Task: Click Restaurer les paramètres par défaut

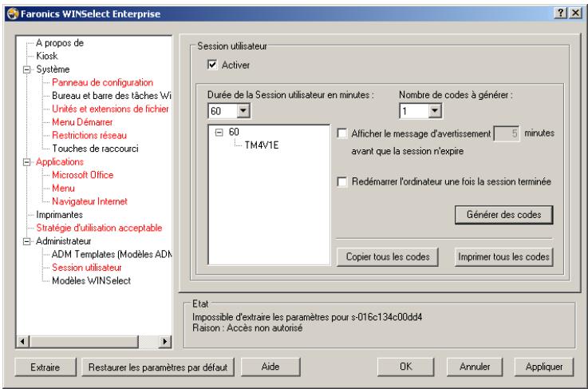Action: click(158, 367)
